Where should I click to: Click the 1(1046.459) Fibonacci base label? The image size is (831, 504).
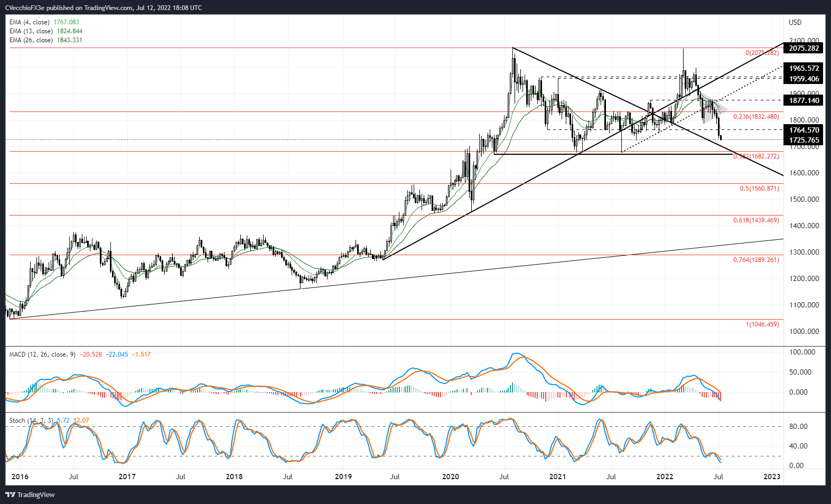(x=762, y=324)
